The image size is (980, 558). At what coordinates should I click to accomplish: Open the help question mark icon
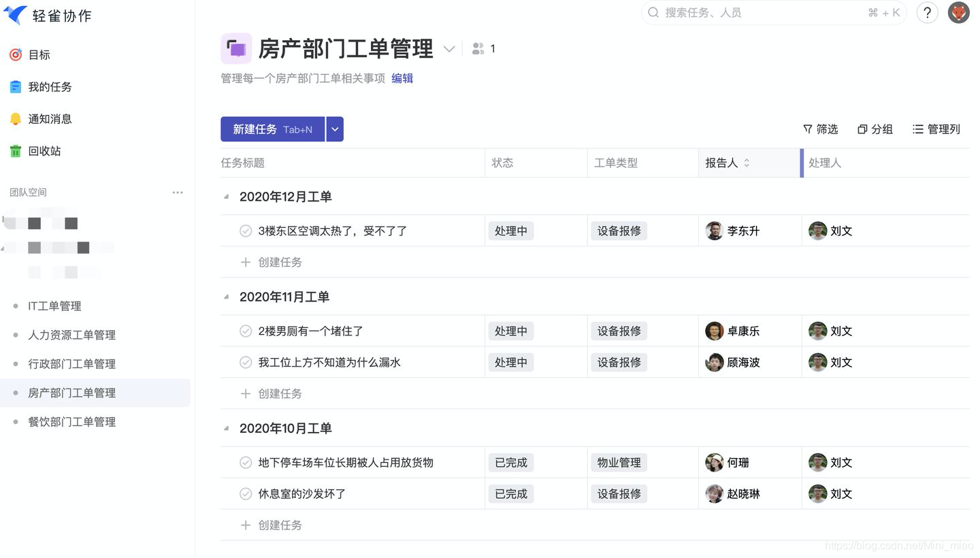pyautogui.click(x=927, y=12)
